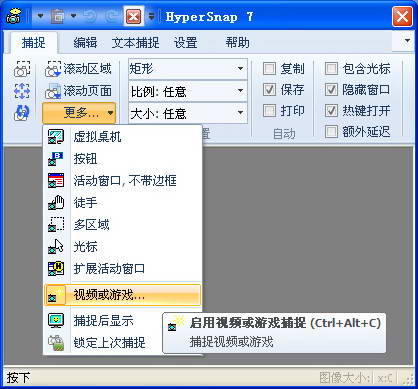
Task: Click the 更多... dropdown button
Action: [79, 113]
